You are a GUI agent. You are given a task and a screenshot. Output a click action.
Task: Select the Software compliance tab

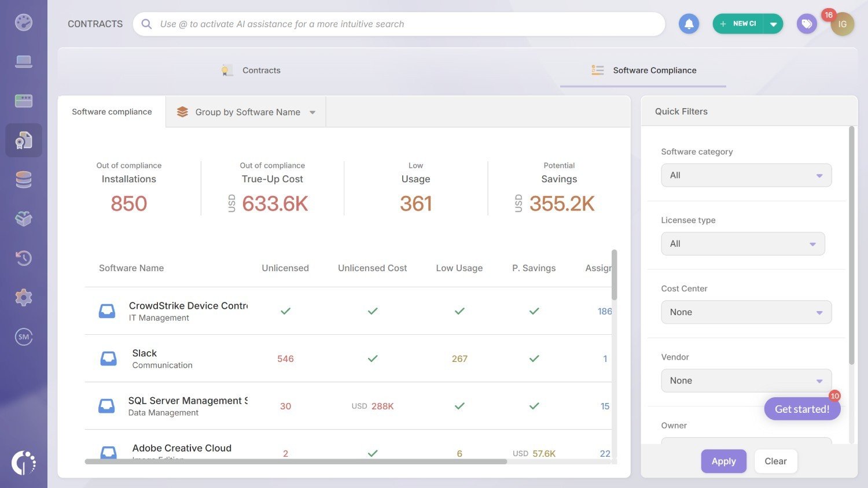click(112, 112)
